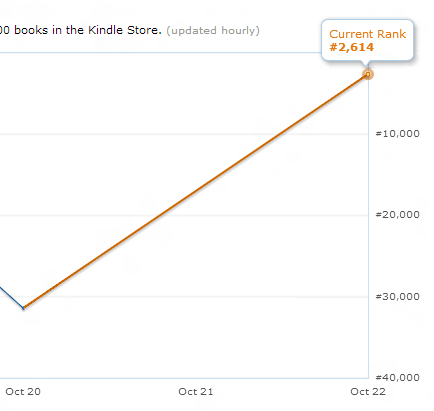The image size is (434, 411).
Task: Click the orange Current Rank data point
Action: click(x=368, y=74)
